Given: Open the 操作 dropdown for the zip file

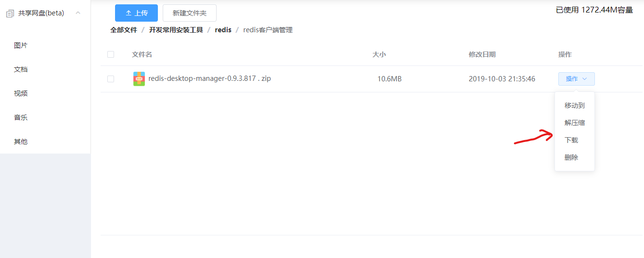Looking at the screenshot, I should (x=577, y=79).
